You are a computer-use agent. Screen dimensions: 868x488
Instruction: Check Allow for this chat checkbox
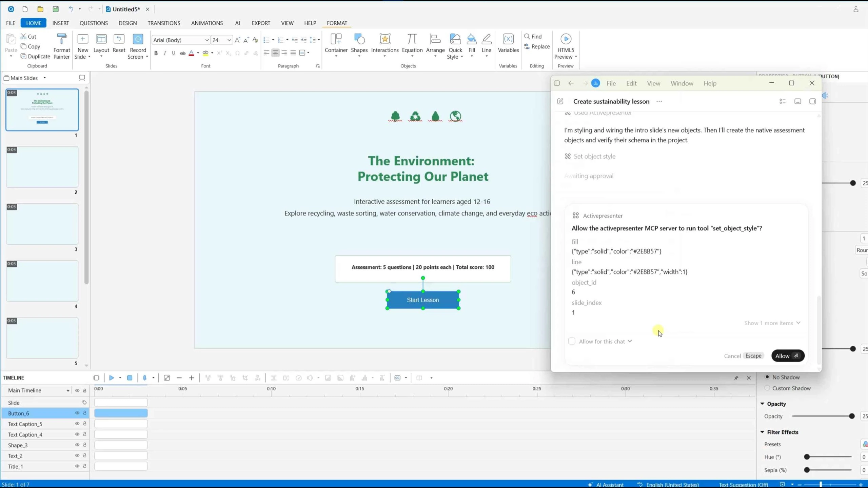tap(572, 341)
